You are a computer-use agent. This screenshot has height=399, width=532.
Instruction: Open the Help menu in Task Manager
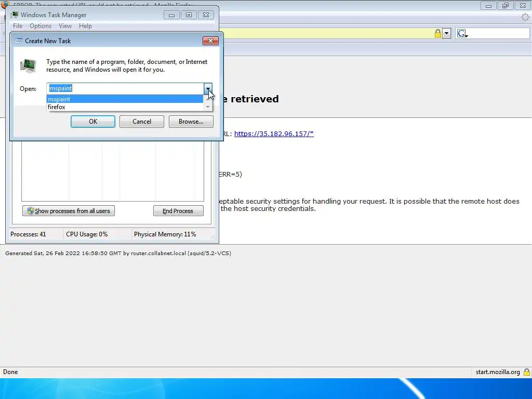(85, 26)
